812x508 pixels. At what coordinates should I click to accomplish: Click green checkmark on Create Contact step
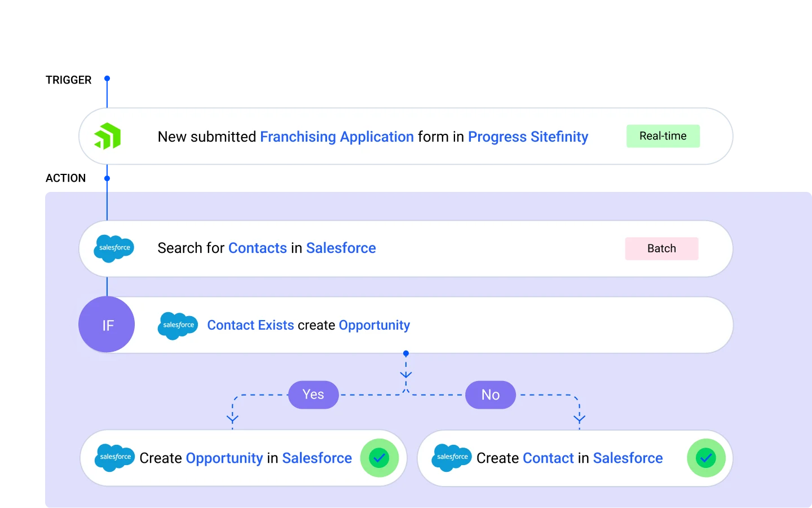[x=705, y=458]
